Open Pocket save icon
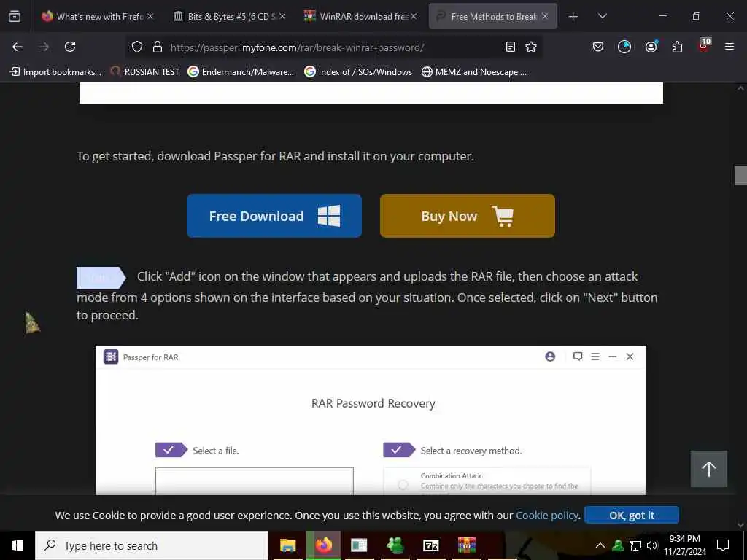The width and height of the screenshot is (747, 560). 598,47
